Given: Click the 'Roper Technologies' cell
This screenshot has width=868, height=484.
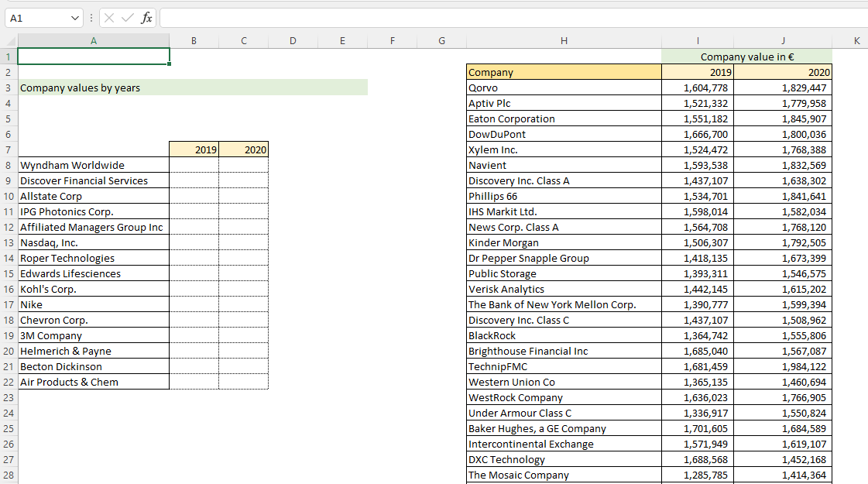Looking at the screenshot, I should tap(94, 259).
